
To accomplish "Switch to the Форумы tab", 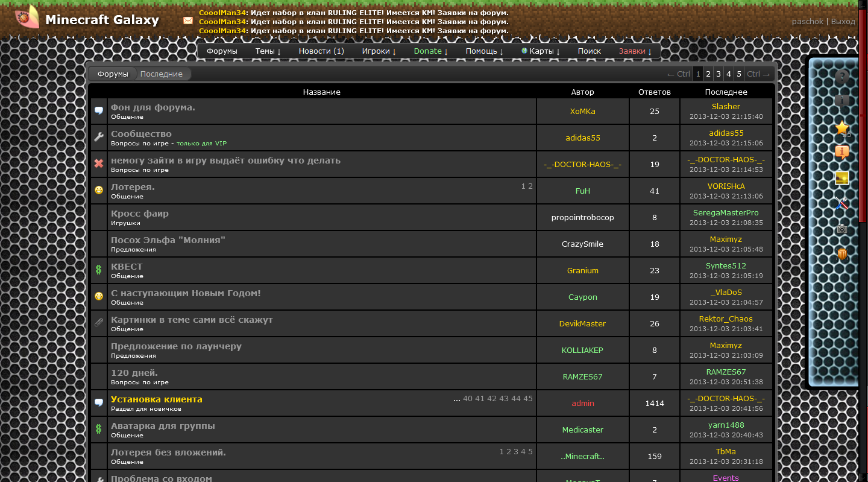I will pos(113,74).
